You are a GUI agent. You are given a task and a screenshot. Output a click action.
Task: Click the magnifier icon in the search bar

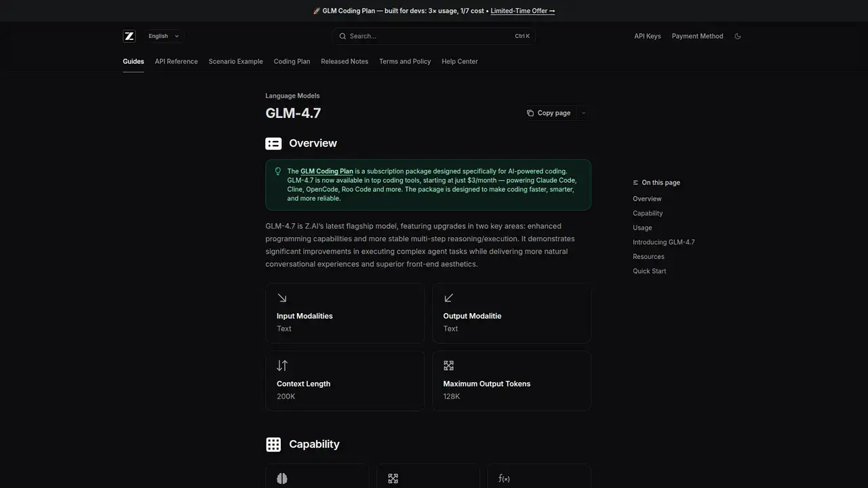(x=342, y=36)
